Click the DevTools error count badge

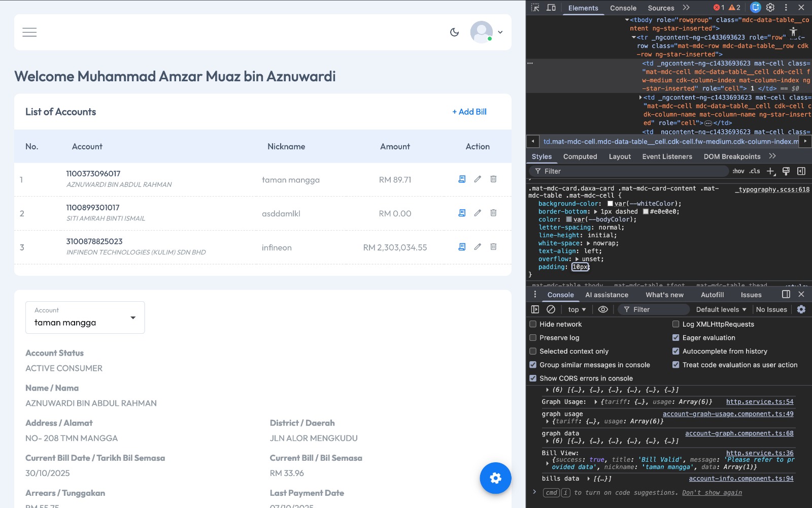point(719,8)
